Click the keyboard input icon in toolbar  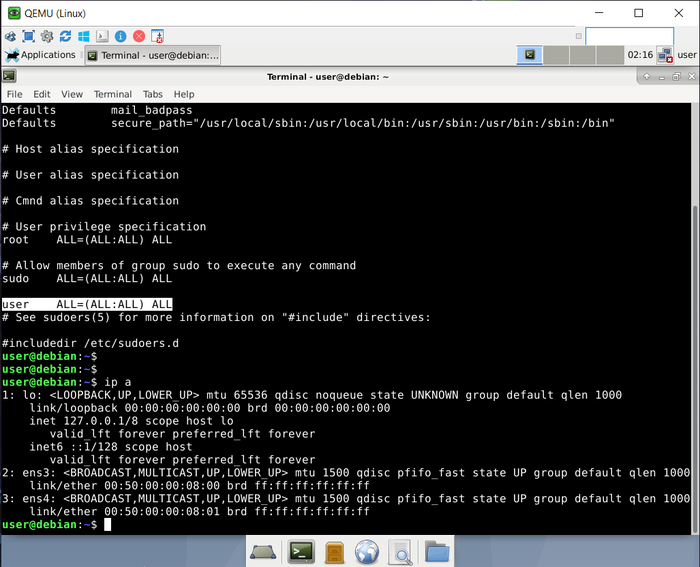click(x=102, y=36)
